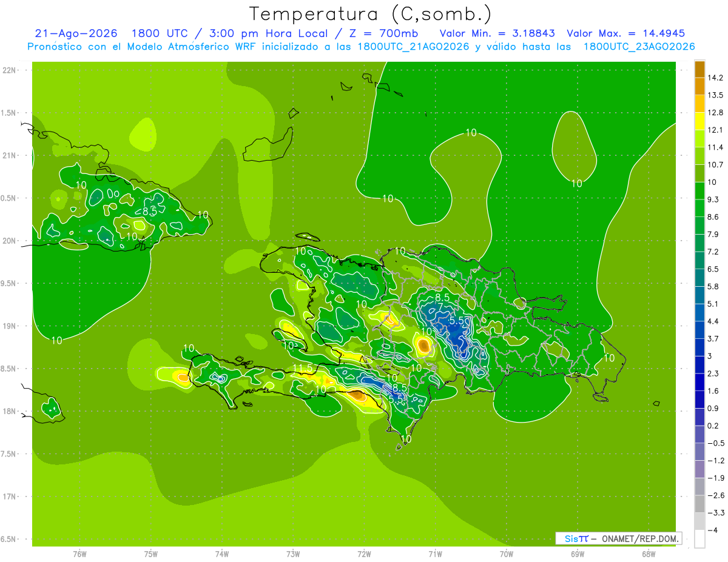Click the '71W' longitude axis label
This screenshot has height=562, width=728.
tap(435, 554)
